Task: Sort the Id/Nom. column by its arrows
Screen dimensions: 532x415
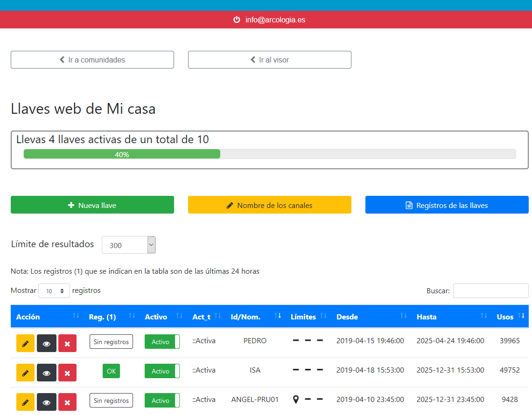Action: 278,316
